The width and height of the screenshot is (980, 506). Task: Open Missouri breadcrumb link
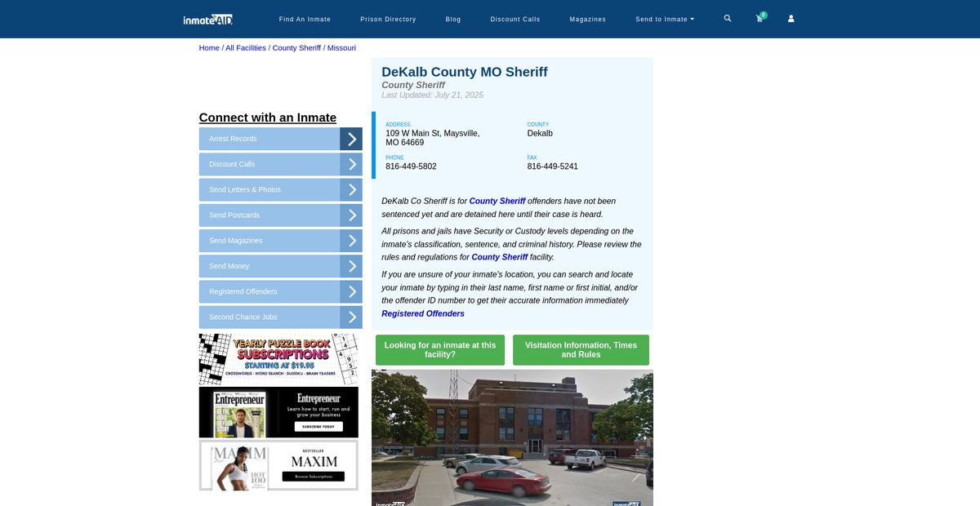(x=341, y=48)
